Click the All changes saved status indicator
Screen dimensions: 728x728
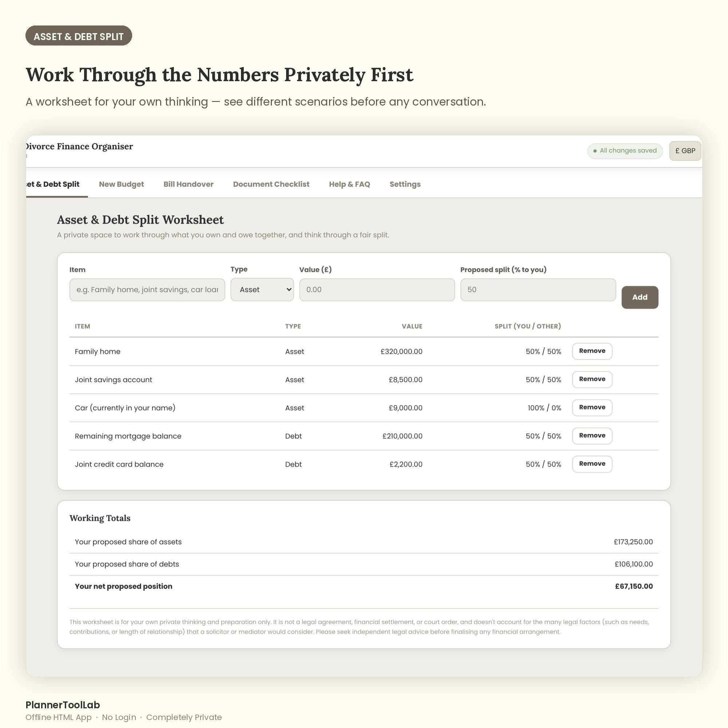click(625, 151)
